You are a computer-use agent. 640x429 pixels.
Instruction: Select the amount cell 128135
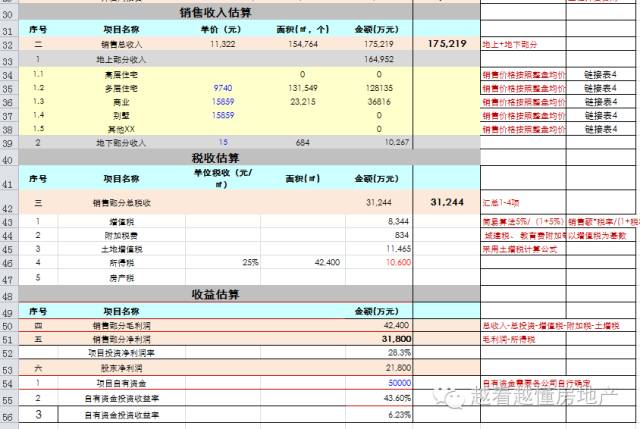pos(379,88)
